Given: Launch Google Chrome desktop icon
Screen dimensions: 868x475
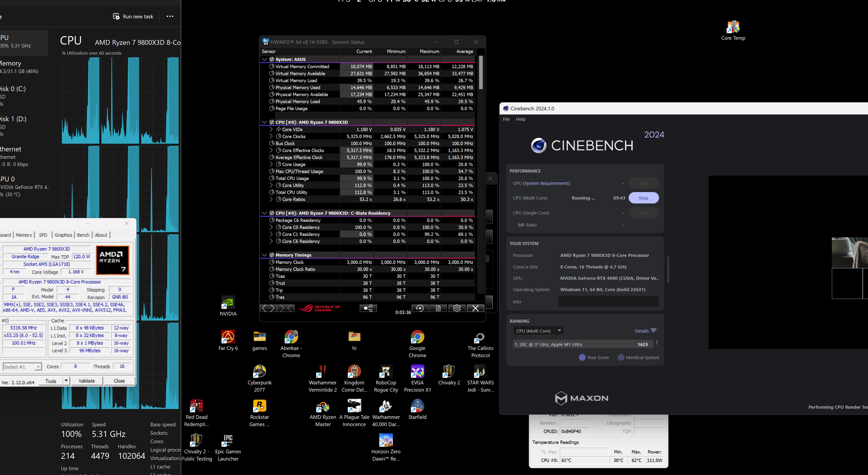Looking at the screenshot, I should tap(417, 344).
